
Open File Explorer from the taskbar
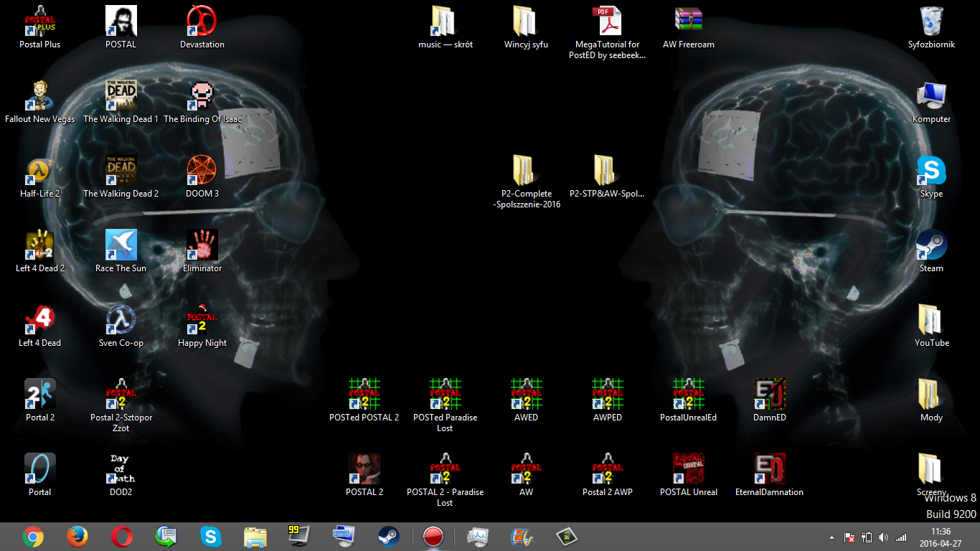[255, 537]
